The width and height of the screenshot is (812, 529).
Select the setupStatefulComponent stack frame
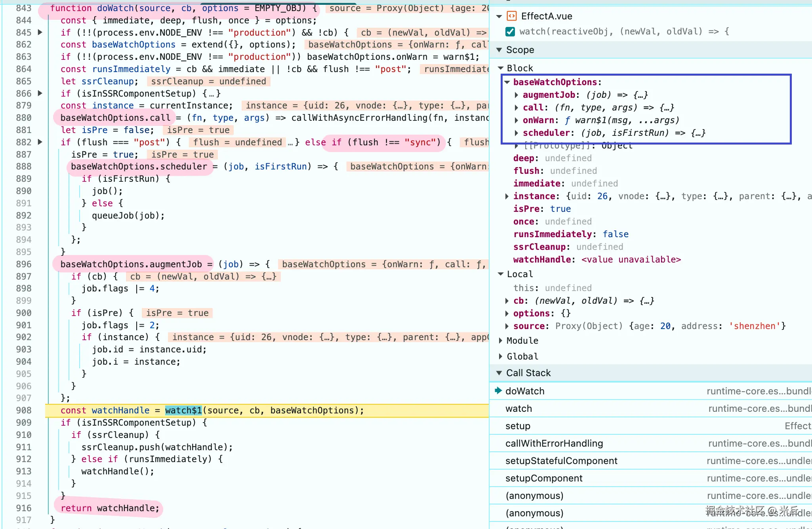[x=650, y=461]
